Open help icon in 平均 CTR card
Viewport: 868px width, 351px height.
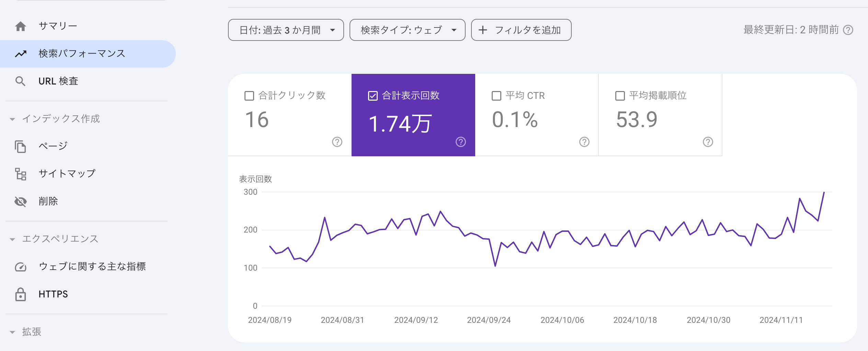[584, 142]
